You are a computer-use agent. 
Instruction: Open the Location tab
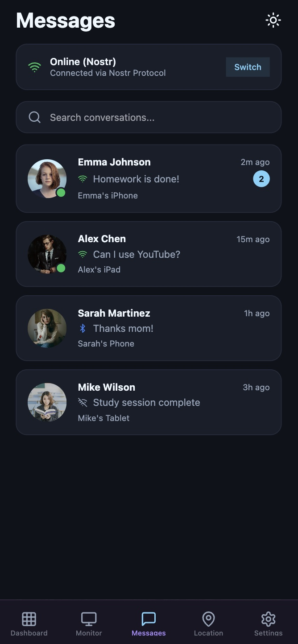(x=208, y=623)
